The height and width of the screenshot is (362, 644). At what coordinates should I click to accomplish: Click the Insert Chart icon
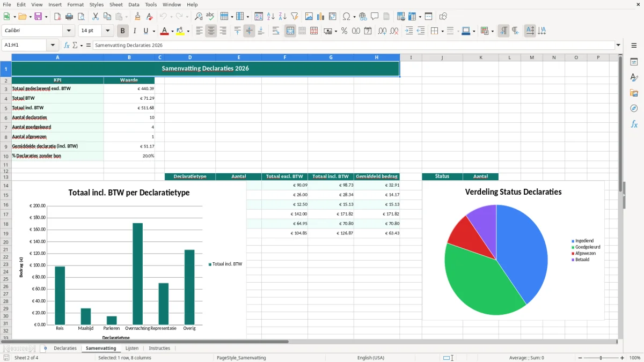(x=321, y=17)
